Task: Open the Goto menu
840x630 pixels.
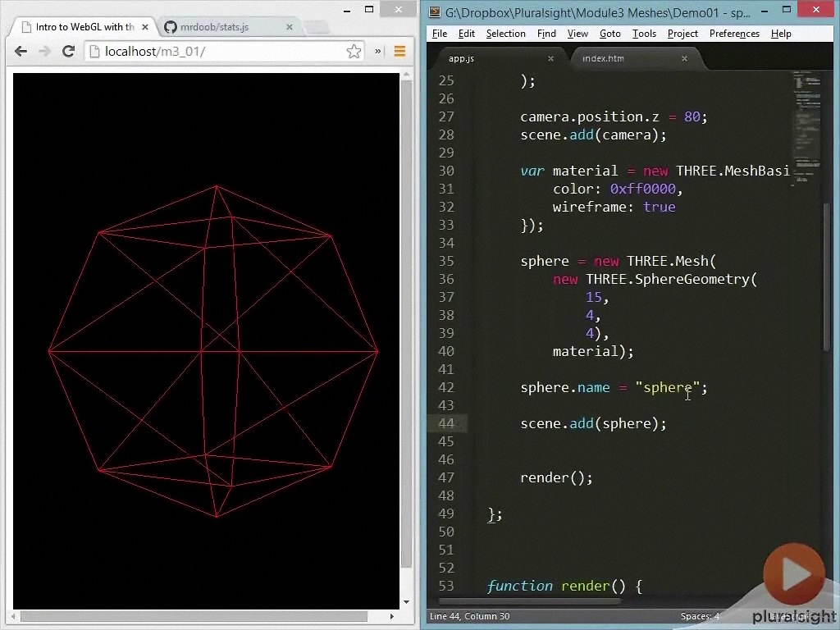Action: tap(609, 34)
